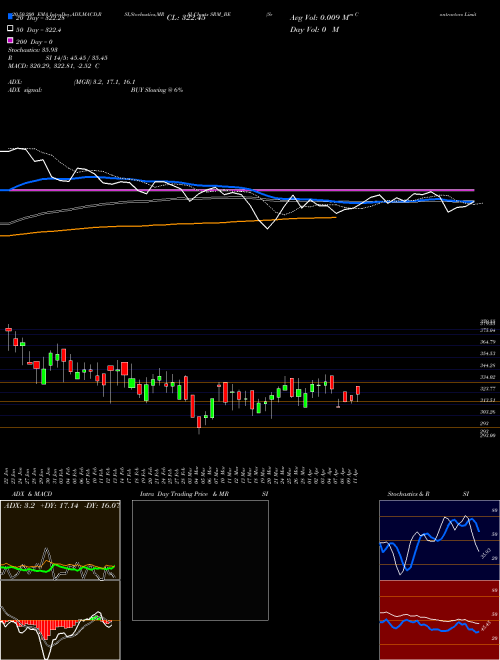This screenshot has width=500, height=660.
Task: Click the MACD histogram chart panel
Action: (60, 620)
